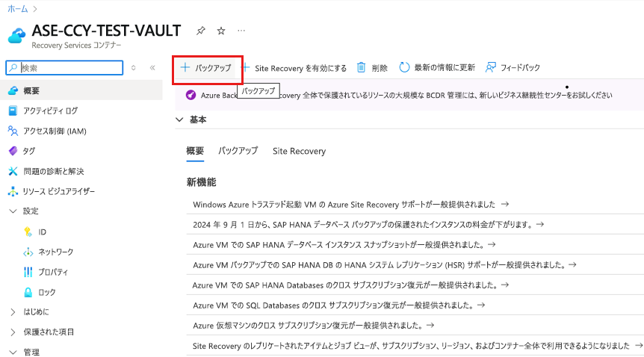Click the purple rocket icon in banner
Viewport: 644px width, 357px height.
[191, 95]
